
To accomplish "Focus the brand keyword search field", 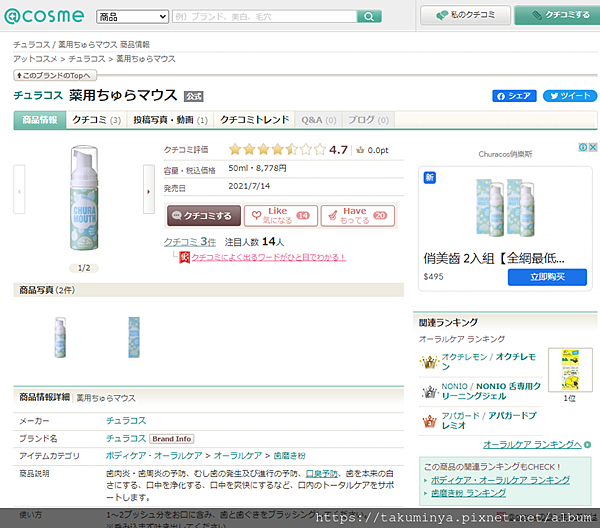I will click(264, 16).
